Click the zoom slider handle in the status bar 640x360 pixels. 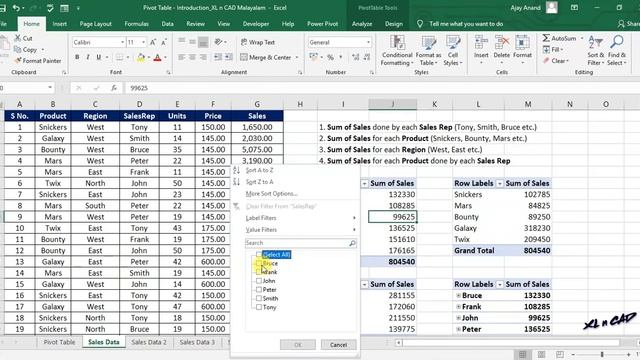pyautogui.click(x=602, y=354)
